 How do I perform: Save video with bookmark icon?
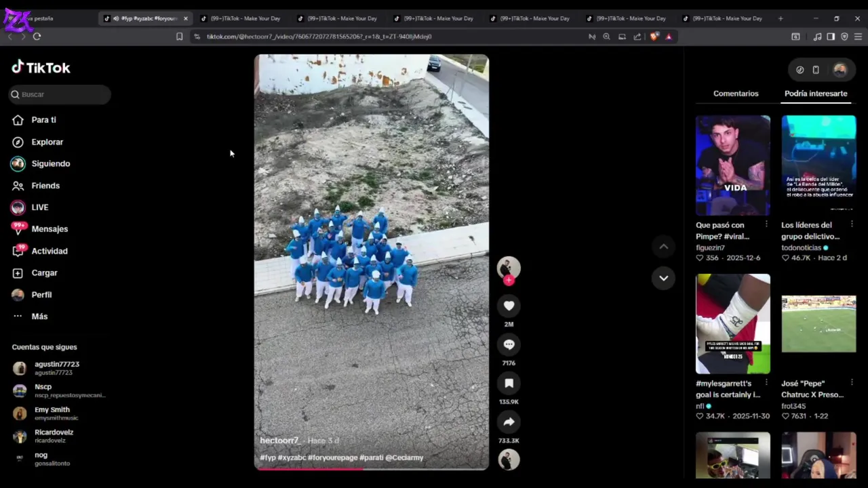pyautogui.click(x=509, y=383)
